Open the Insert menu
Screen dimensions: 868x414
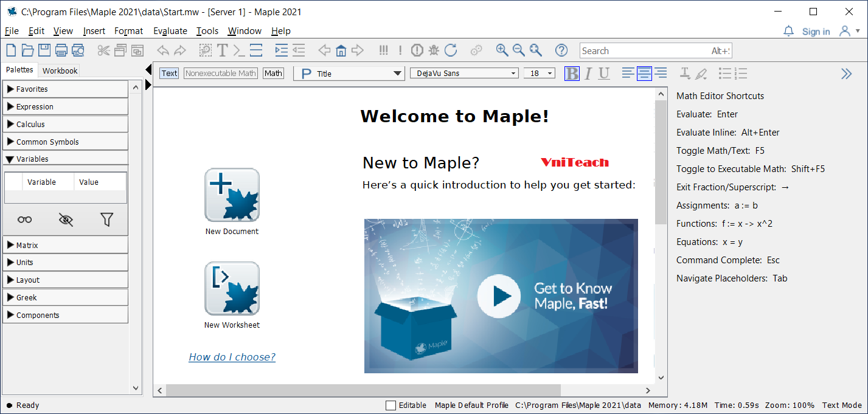94,31
